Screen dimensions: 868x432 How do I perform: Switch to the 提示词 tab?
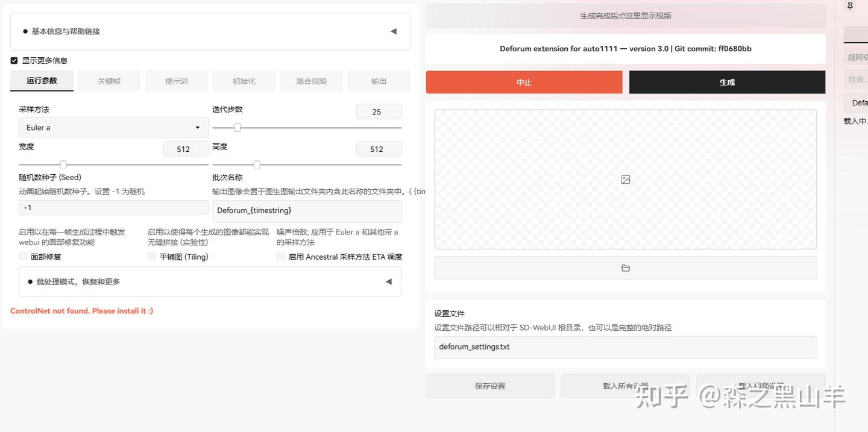177,81
